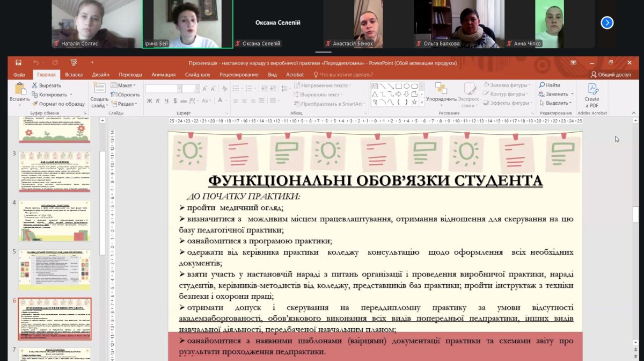The width and height of the screenshot is (644, 361).
Task: Open the Вставка (Insert) ribbon tab
Action: [74, 75]
